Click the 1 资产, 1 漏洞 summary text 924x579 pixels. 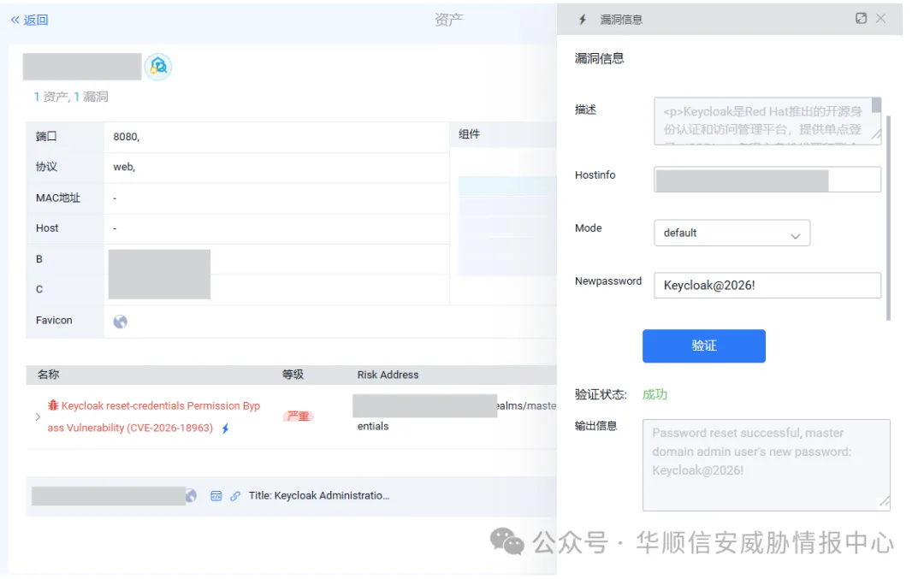click(x=71, y=97)
